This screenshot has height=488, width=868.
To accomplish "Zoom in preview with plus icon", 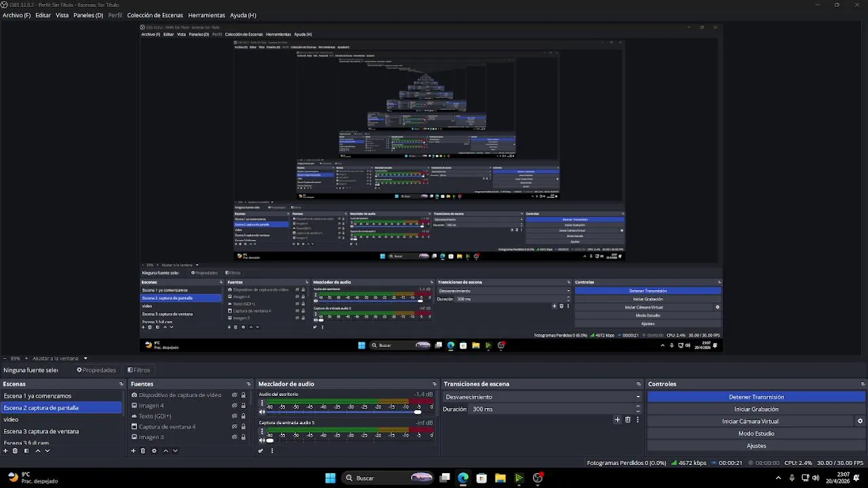I will pyautogui.click(x=26, y=359).
